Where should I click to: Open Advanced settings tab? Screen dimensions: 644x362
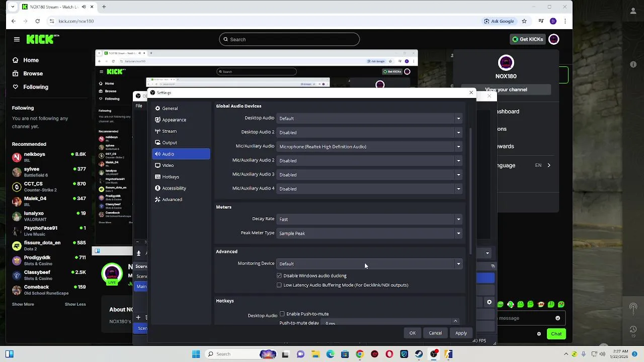pos(181,200)
